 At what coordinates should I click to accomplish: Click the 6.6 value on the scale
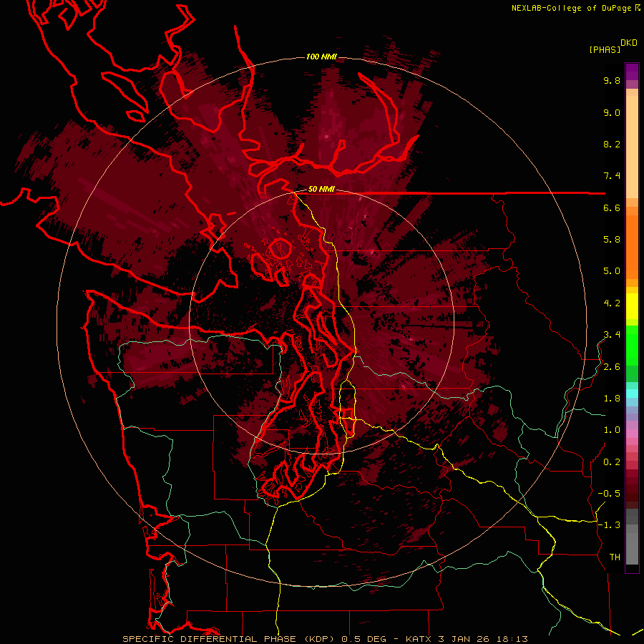click(x=612, y=208)
